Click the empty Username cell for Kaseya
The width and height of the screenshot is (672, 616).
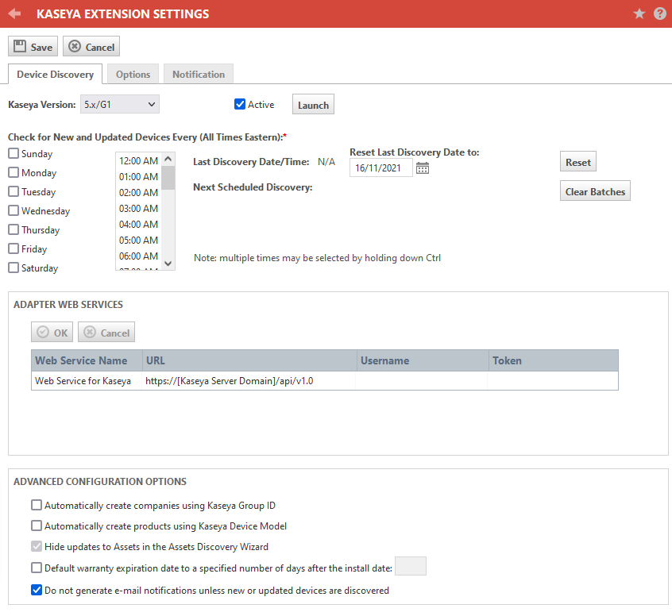pos(421,380)
